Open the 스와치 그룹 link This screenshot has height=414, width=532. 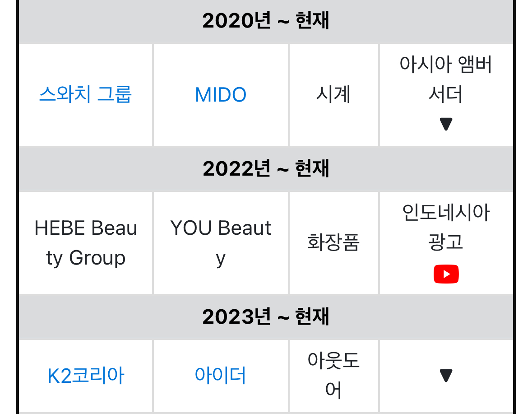click(85, 94)
